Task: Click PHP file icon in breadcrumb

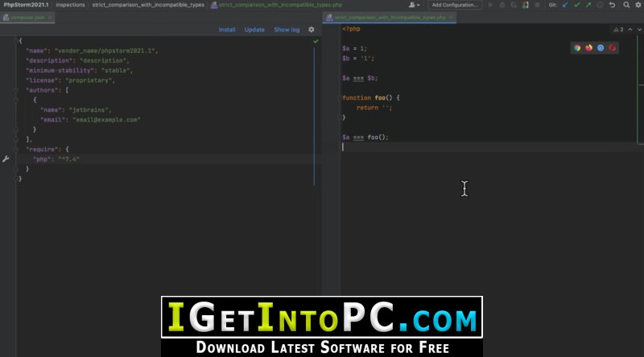Action: pyautogui.click(x=214, y=5)
